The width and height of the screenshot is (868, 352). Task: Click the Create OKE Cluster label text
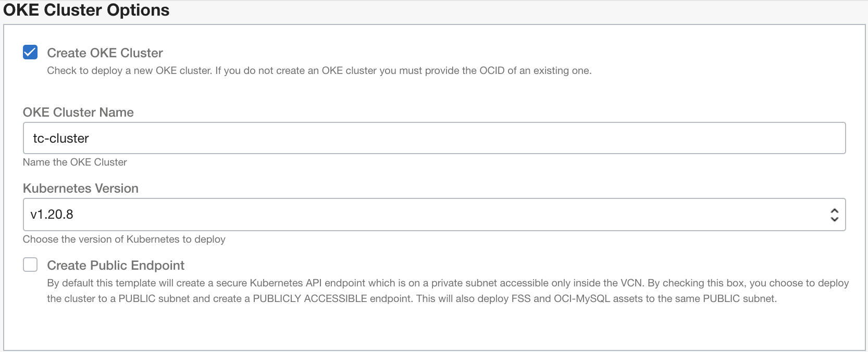pos(105,53)
